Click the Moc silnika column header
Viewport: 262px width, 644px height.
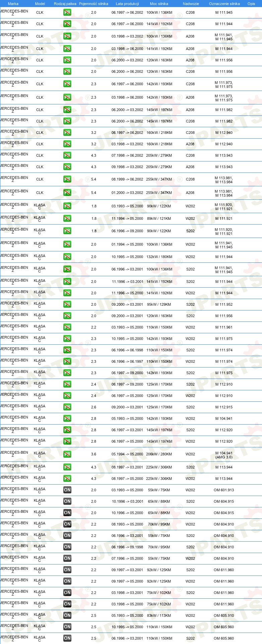tap(159, 4)
